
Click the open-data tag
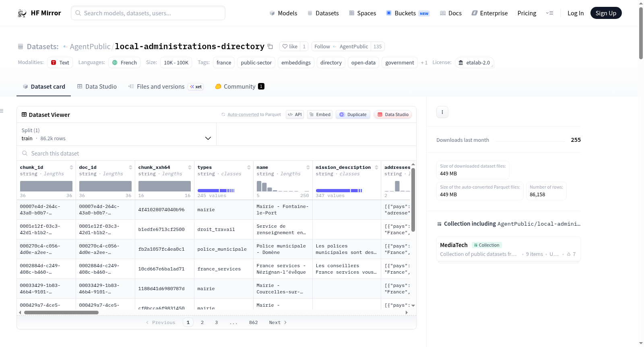363,63
